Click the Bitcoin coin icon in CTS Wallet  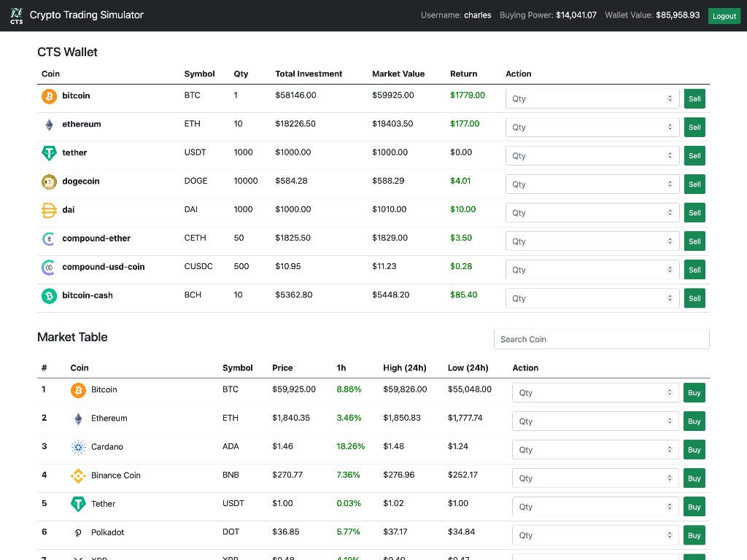pyautogui.click(x=49, y=96)
